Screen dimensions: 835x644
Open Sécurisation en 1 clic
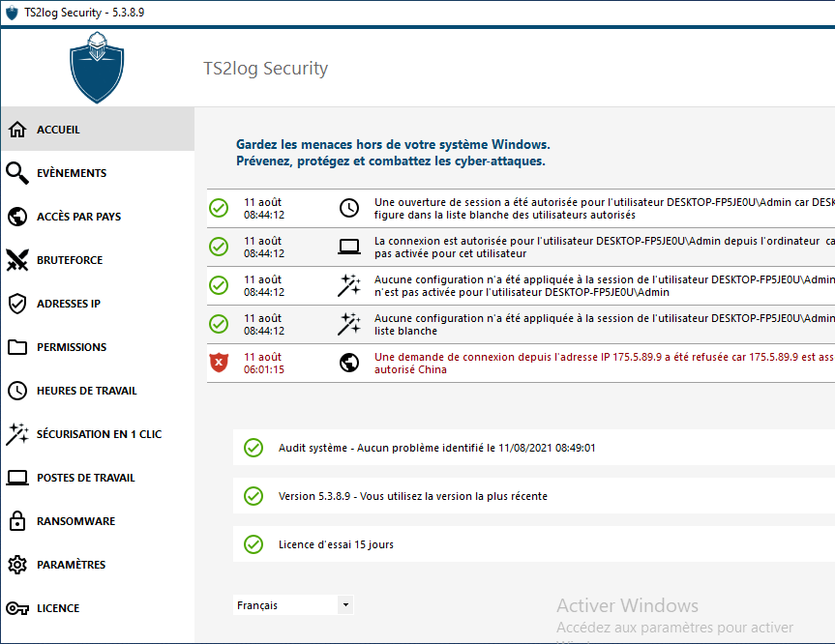[98, 434]
